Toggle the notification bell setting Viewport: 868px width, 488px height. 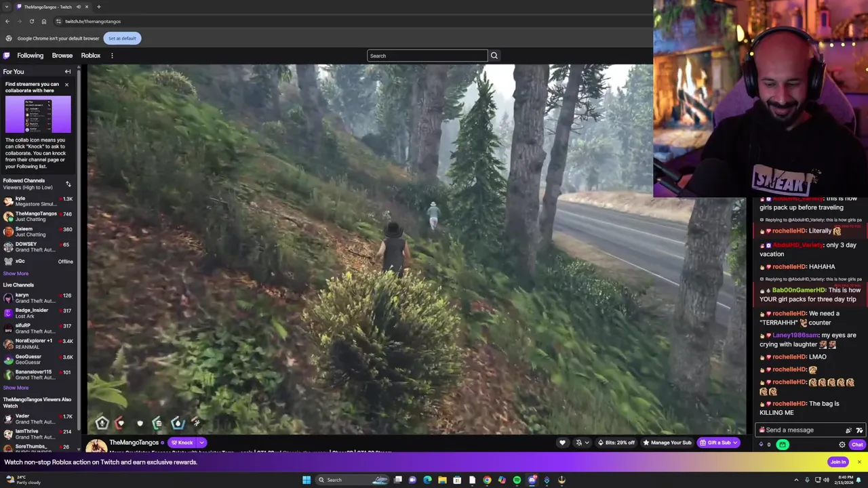pos(578,443)
